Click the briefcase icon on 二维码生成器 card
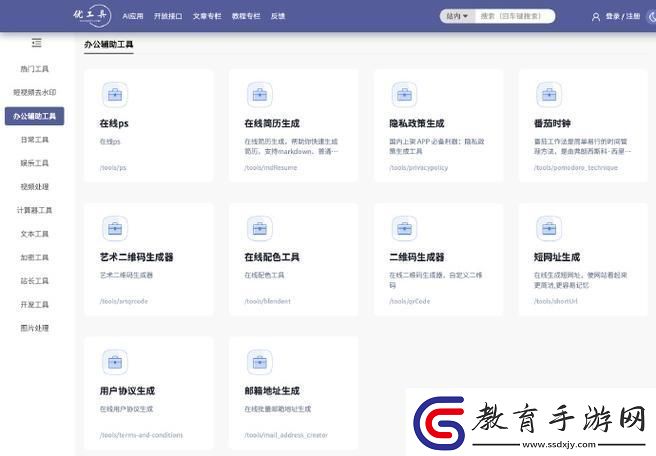The width and height of the screenshot is (656, 456). coord(404,228)
